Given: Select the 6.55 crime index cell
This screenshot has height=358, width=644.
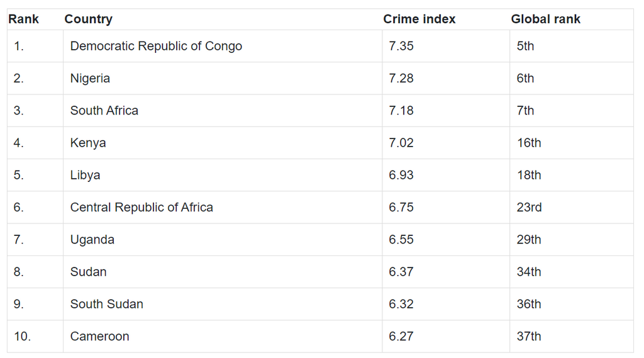Looking at the screenshot, I should point(446,240).
